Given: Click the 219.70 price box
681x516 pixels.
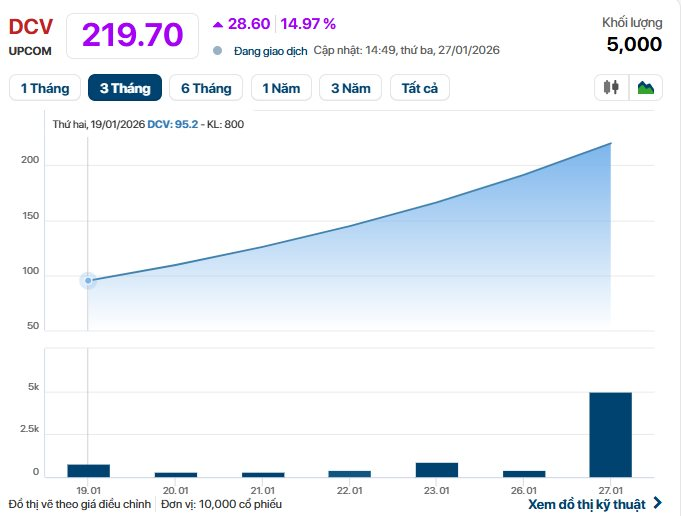Looking at the screenshot, I should tap(133, 35).
